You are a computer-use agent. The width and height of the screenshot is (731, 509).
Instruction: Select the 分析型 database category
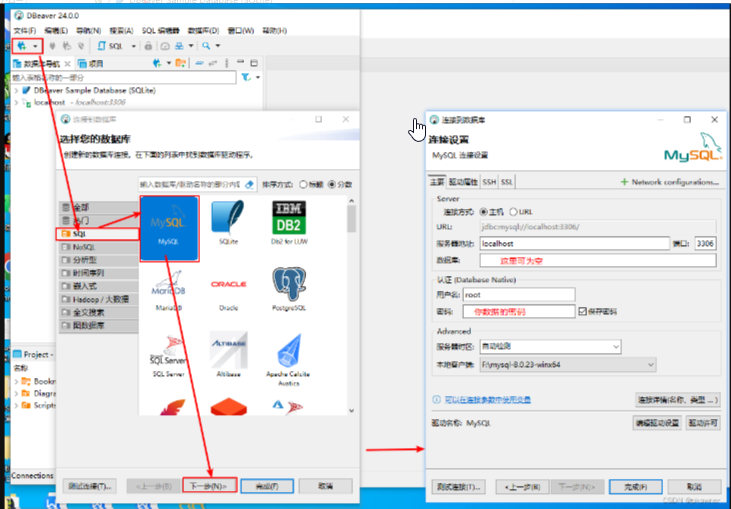click(99, 260)
